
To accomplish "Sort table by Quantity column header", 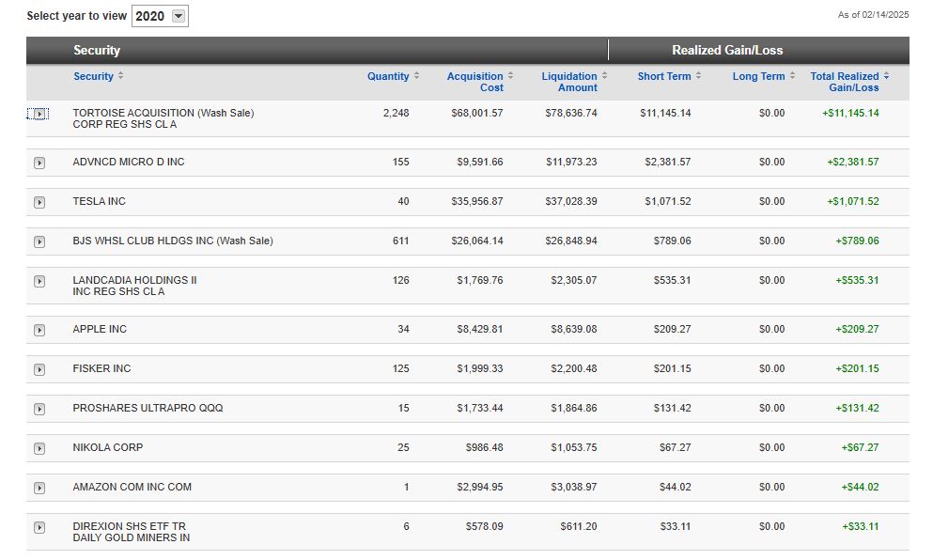I will 388,76.
